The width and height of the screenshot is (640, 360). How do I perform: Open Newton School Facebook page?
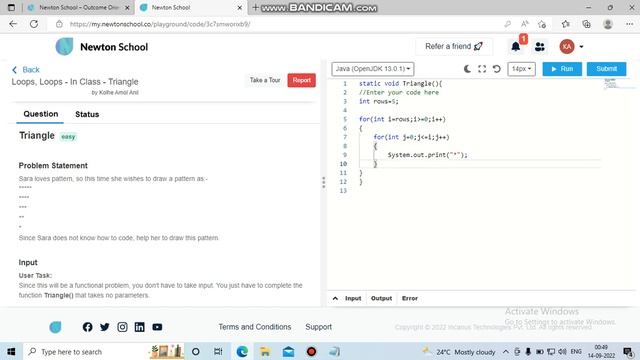(x=87, y=327)
